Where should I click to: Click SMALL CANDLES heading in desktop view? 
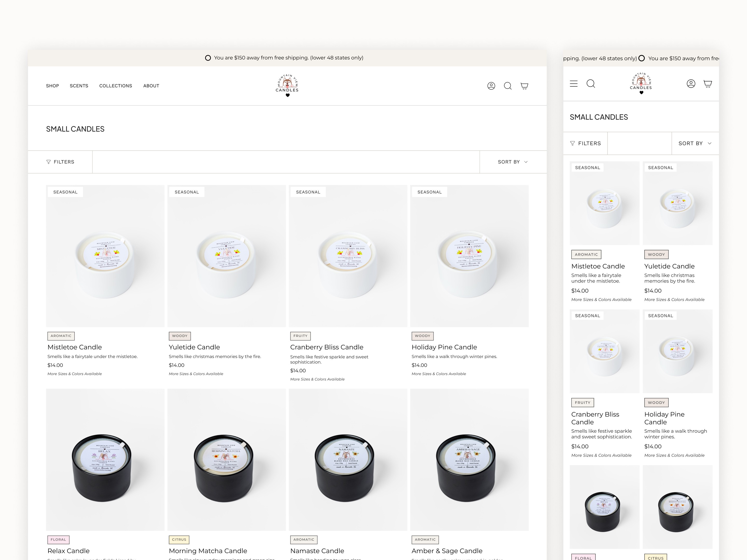[75, 129]
